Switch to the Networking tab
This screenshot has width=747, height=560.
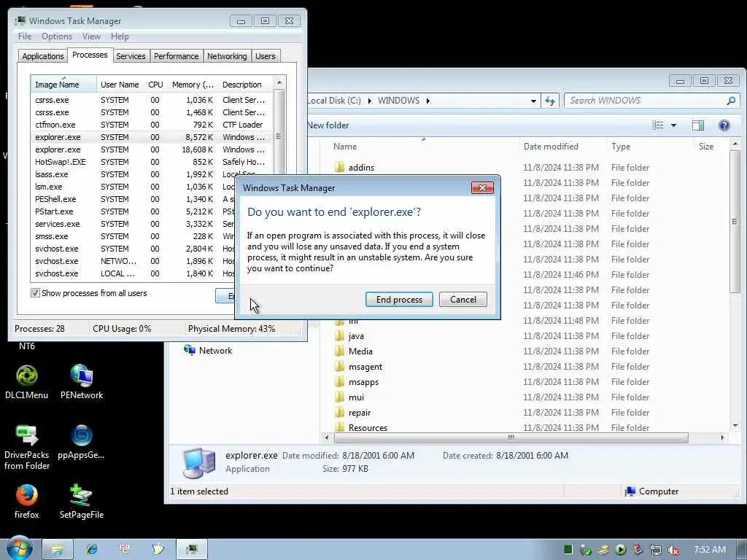pyautogui.click(x=227, y=56)
